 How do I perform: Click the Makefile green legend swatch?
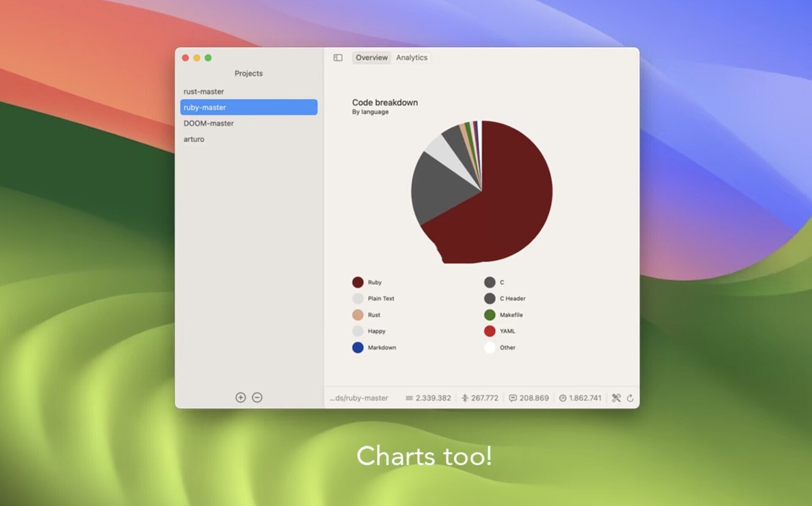pos(490,315)
